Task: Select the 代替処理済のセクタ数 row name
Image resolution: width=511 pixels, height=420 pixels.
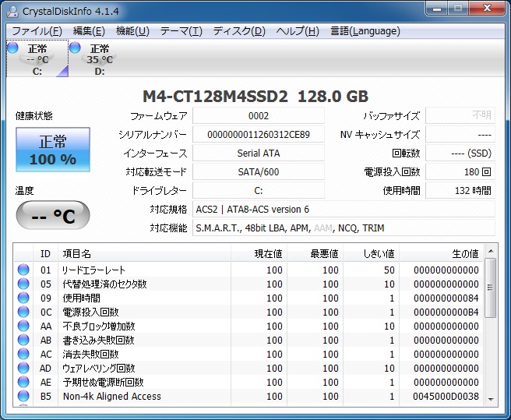Action: [x=104, y=284]
